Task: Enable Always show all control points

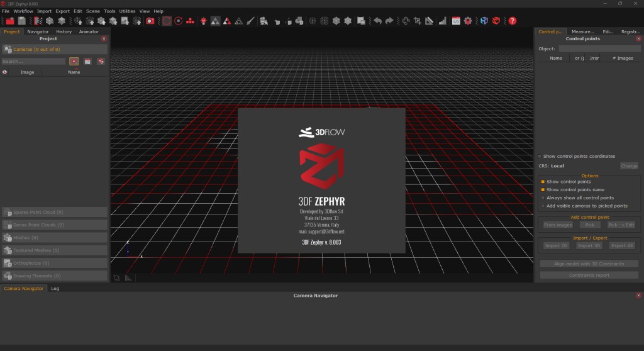Action: (543, 198)
